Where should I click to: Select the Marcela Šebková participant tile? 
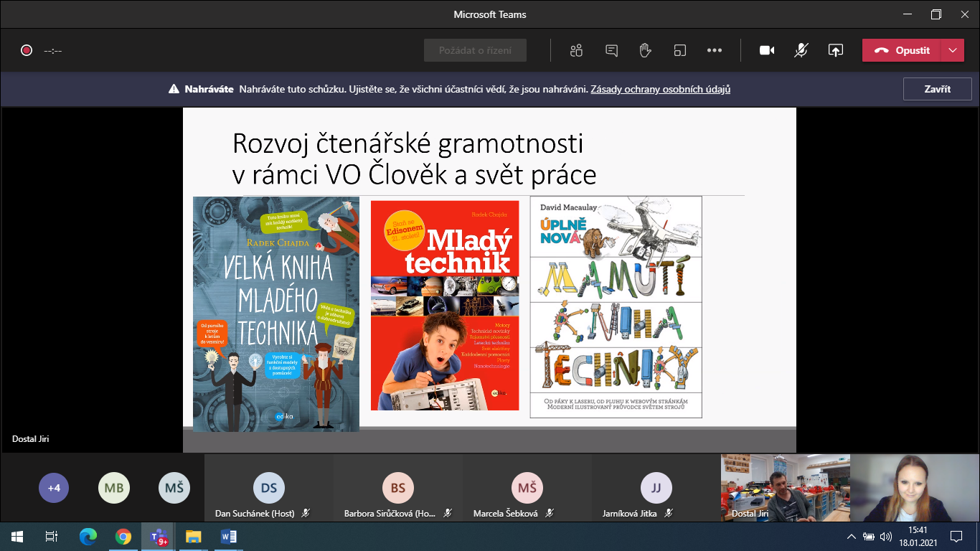(x=527, y=489)
